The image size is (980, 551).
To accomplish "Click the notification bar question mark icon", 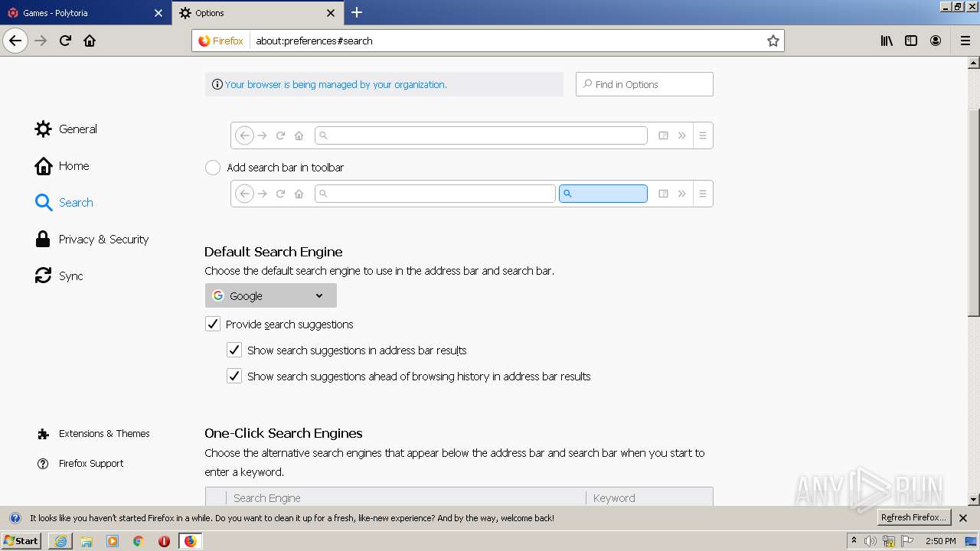I will coord(15,518).
